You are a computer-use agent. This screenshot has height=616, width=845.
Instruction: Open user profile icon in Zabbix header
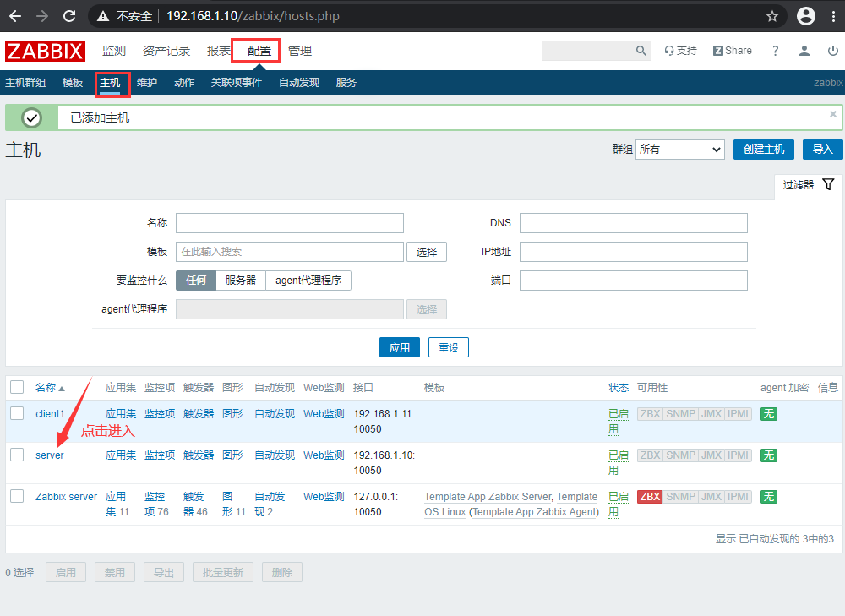[x=804, y=51]
